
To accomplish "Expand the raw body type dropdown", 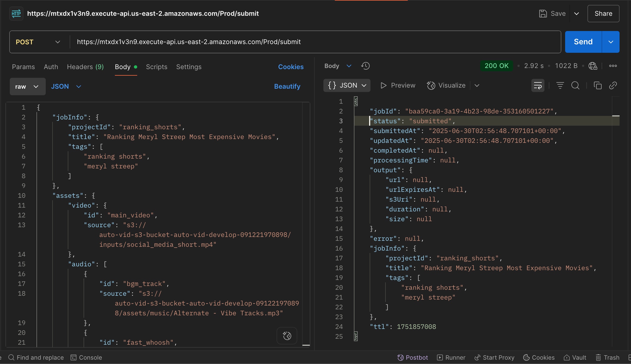I will pyautogui.click(x=27, y=87).
